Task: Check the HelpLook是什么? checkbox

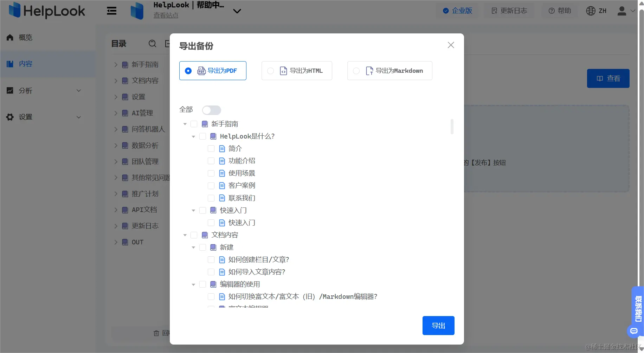Action: click(x=202, y=136)
